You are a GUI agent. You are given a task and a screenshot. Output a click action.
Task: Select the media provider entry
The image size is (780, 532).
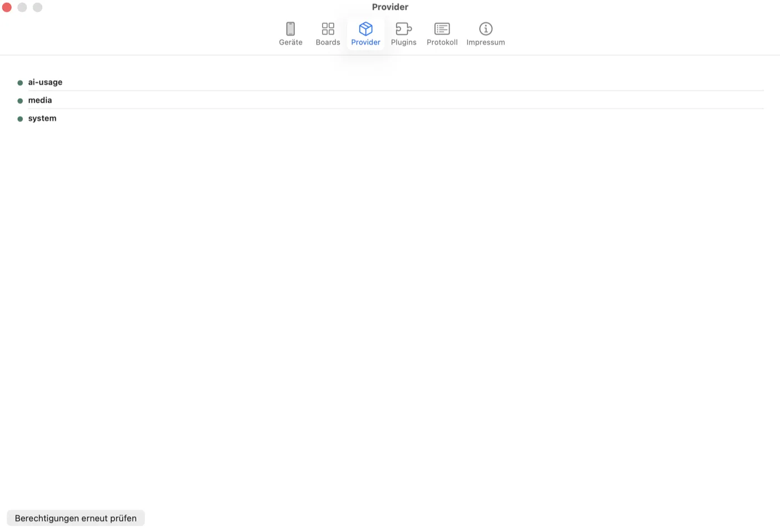tap(390, 100)
